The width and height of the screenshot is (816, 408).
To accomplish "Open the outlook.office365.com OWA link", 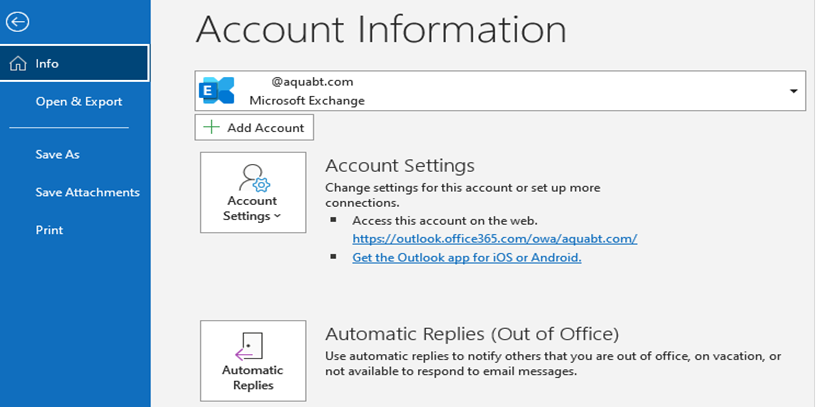I will click(494, 239).
